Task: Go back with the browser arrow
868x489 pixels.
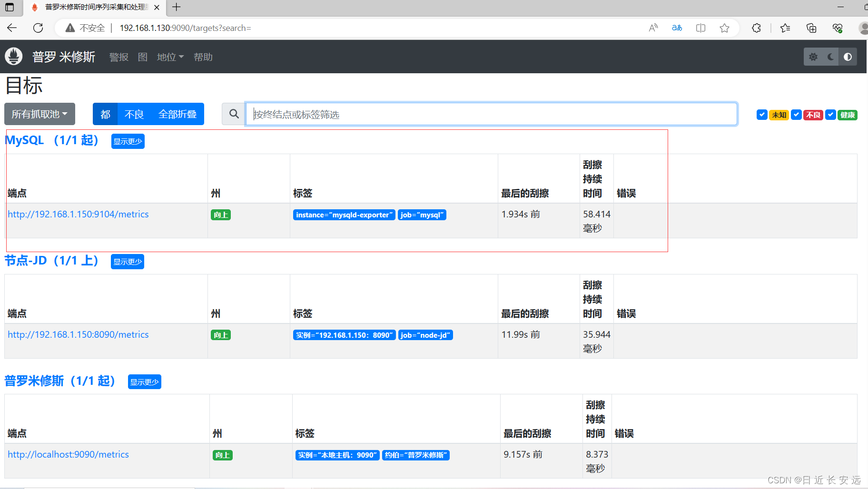Action: click(12, 28)
